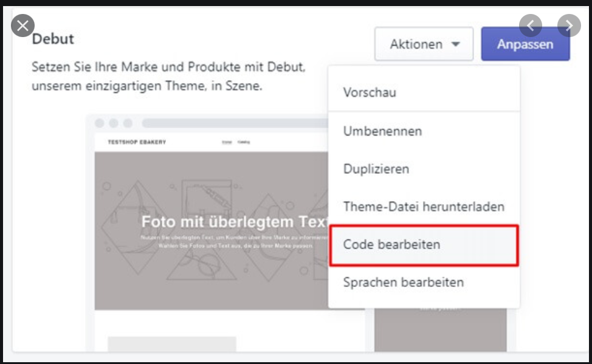The width and height of the screenshot is (592, 364).
Task: Follow the Home link in the theme preview
Action: click(x=227, y=140)
